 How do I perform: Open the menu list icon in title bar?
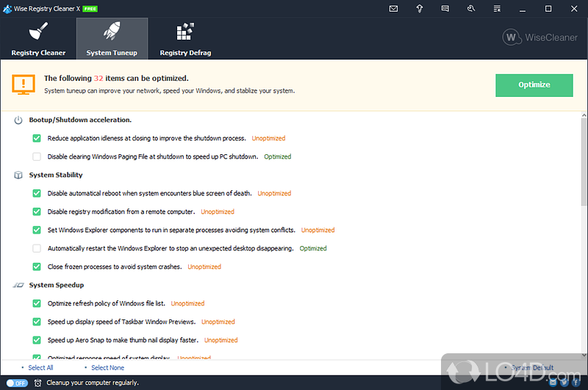click(x=497, y=9)
